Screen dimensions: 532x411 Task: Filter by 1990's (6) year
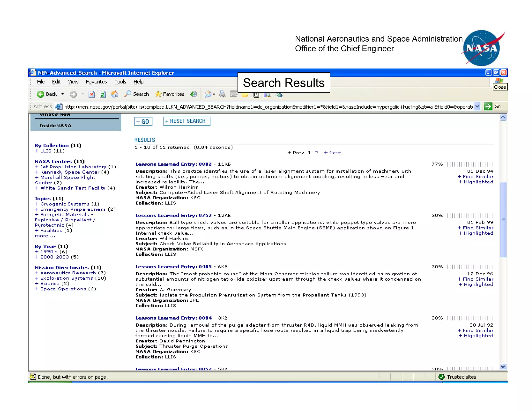tap(51, 252)
